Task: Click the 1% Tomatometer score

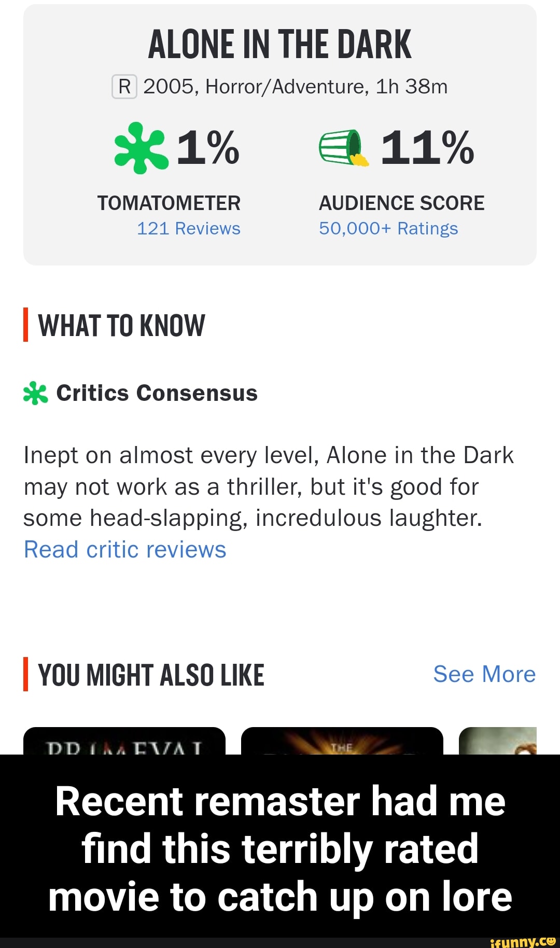Action: click(x=208, y=148)
